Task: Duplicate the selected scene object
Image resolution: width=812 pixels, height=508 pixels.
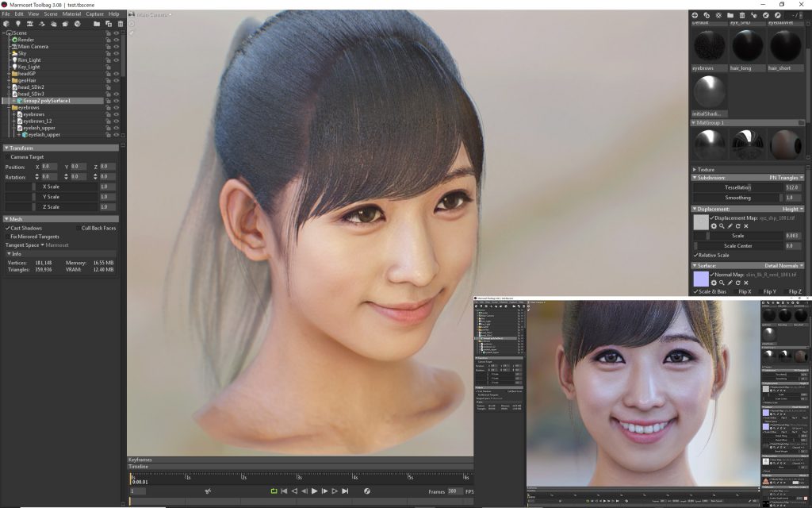Action: (x=109, y=24)
